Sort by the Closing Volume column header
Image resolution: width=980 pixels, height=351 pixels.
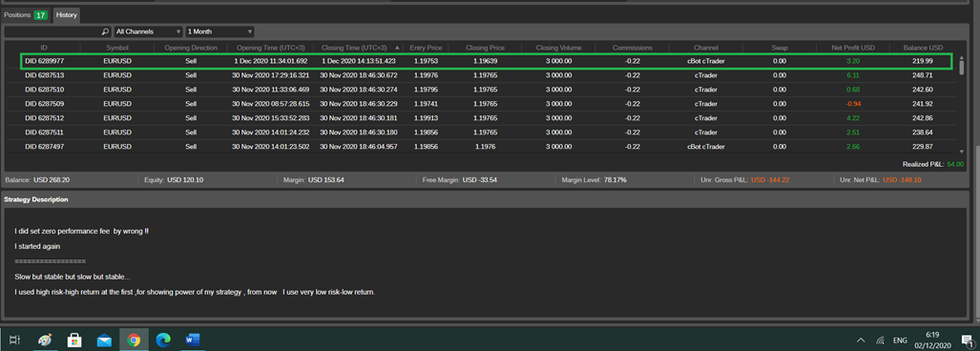click(559, 48)
